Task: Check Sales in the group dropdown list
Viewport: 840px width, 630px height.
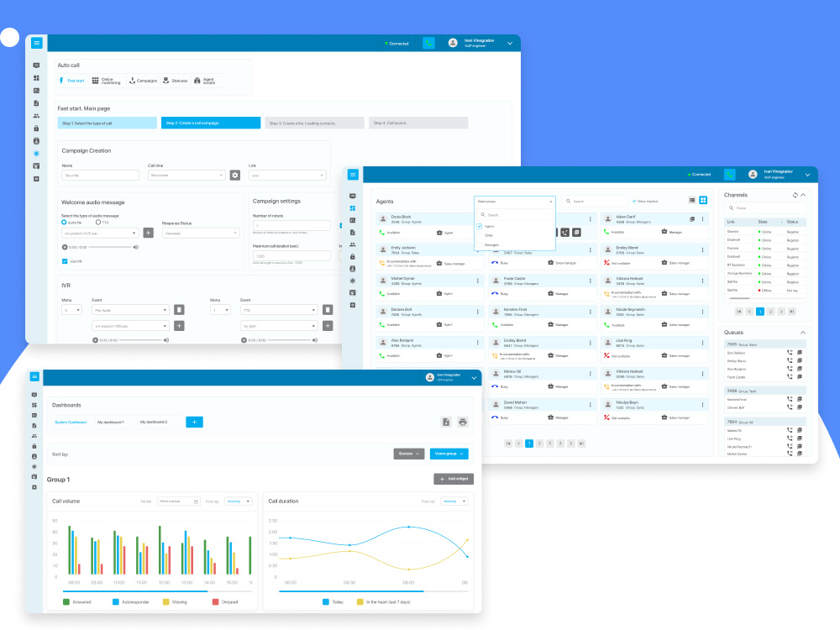Action: tap(480, 235)
